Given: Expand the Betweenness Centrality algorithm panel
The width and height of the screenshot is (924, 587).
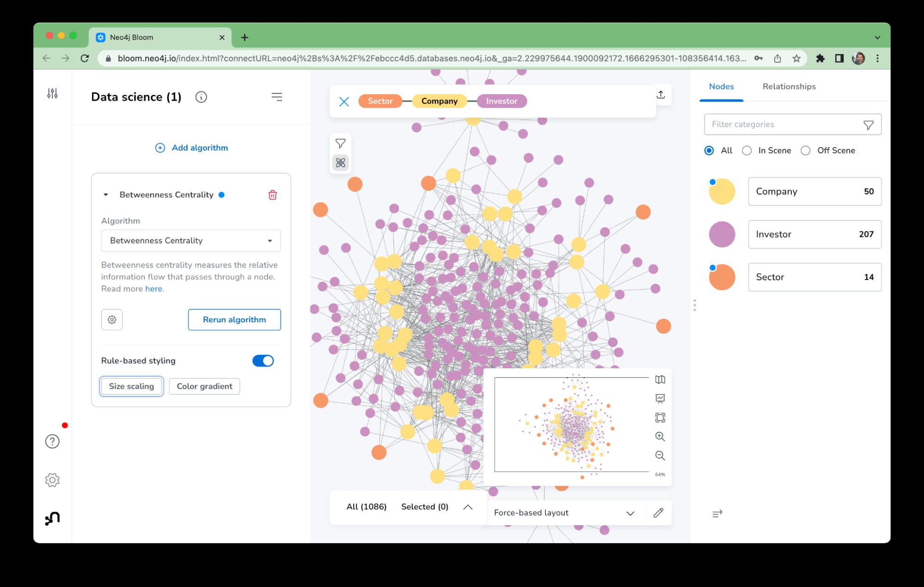Looking at the screenshot, I should coord(105,194).
